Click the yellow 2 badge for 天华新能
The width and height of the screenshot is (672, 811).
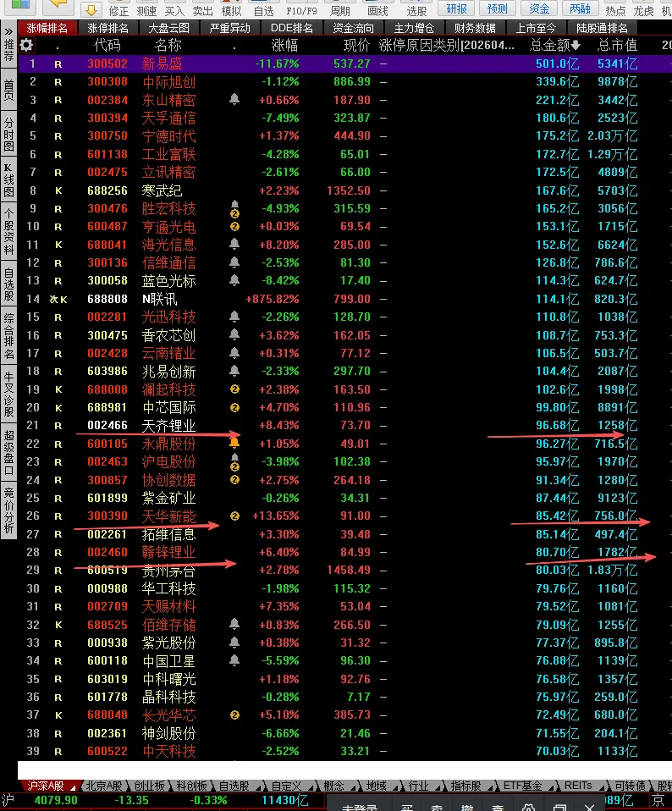pyautogui.click(x=234, y=516)
